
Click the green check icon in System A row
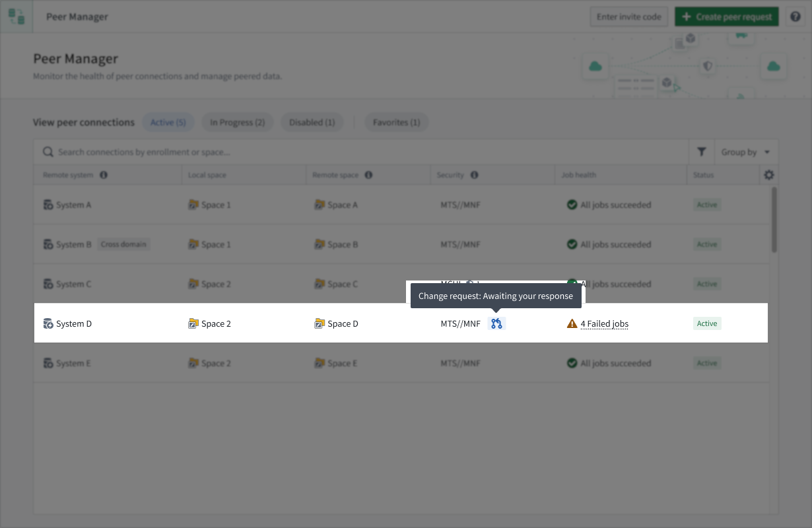tap(572, 205)
